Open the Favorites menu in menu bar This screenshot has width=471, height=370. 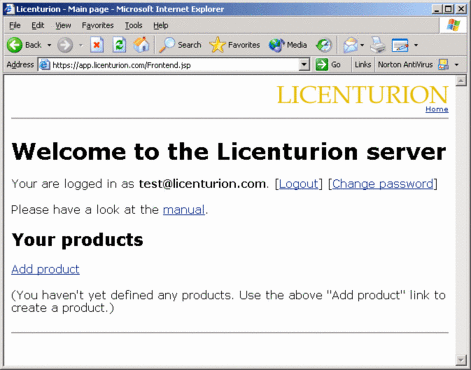point(98,25)
